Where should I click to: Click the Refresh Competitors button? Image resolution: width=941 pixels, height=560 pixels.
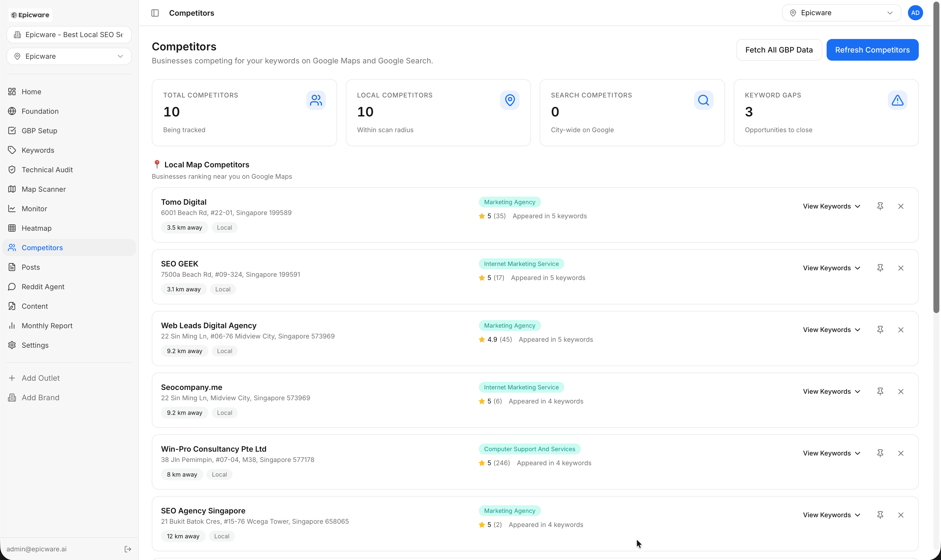tap(872, 50)
